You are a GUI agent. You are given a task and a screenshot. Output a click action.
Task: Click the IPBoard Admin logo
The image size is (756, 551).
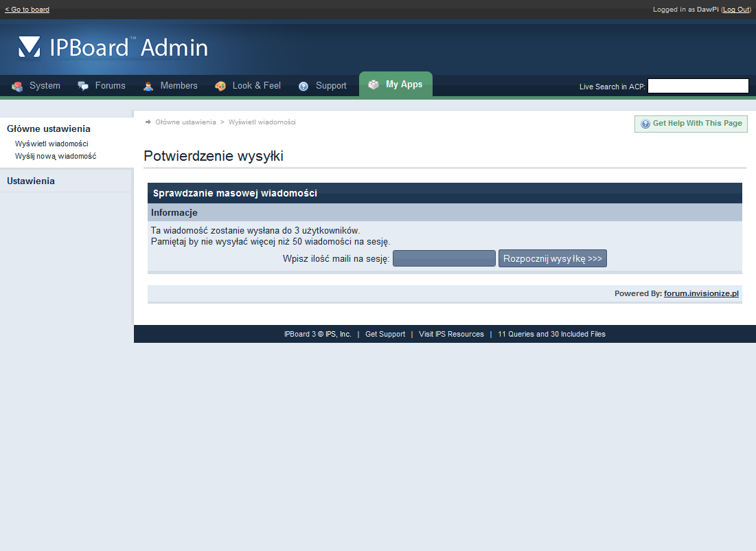(x=113, y=47)
